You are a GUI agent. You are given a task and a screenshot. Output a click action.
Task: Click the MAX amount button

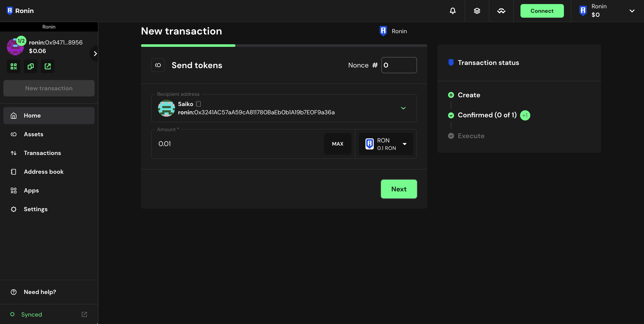pyautogui.click(x=338, y=144)
